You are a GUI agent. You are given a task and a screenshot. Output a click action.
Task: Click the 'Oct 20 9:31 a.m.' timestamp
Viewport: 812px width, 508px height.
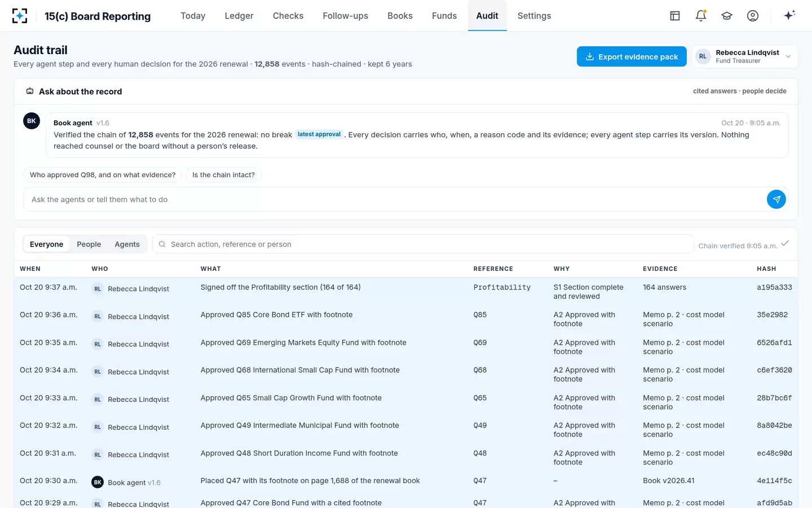click(48, 453)
